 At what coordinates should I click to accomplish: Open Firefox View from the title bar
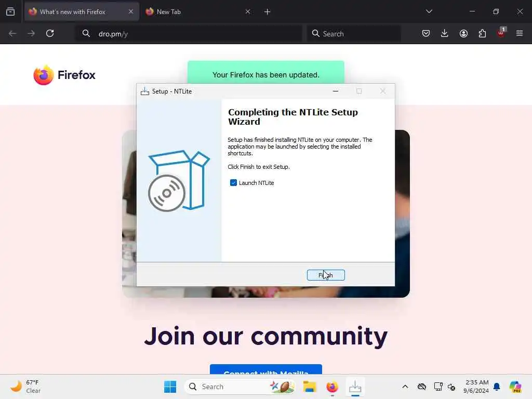pos(10,12)
